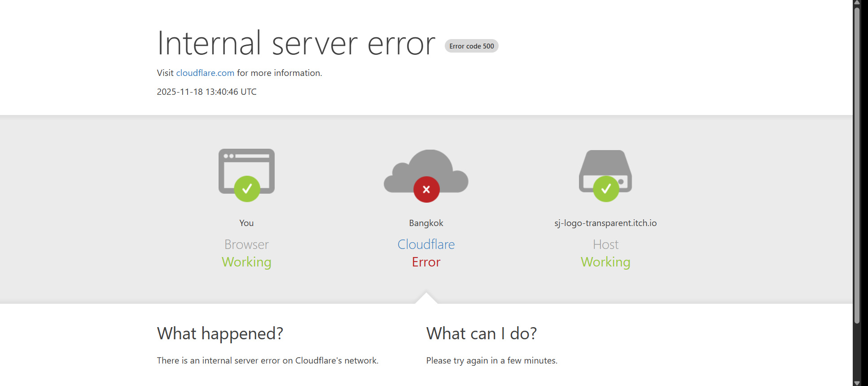Click the Please try again in a few minutes text

pyautogui.click(x=492, y=360)
